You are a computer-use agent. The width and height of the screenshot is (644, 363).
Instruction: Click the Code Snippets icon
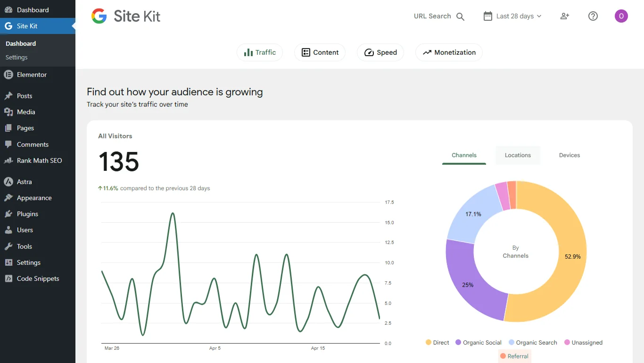pyautogui.click(x=8, y=279)
